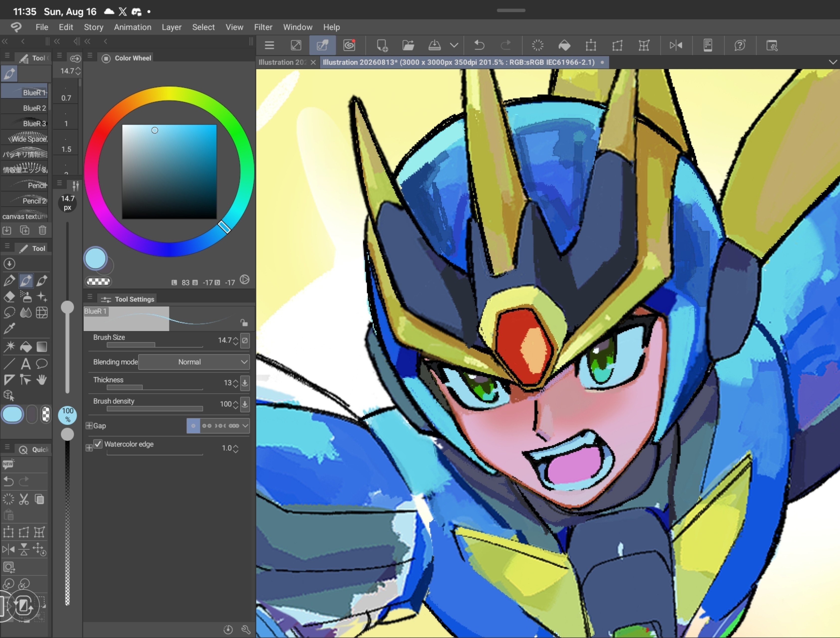This screenshot has height=638, width=840.
Task: Click the Clear selection burst icon
Action: (538, 46)
